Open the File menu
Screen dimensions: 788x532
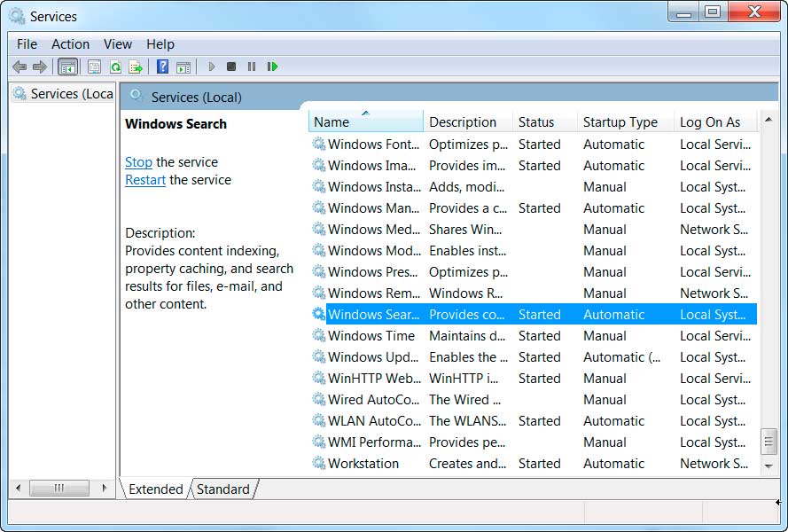pyautogui.click(x=27, y=44)
